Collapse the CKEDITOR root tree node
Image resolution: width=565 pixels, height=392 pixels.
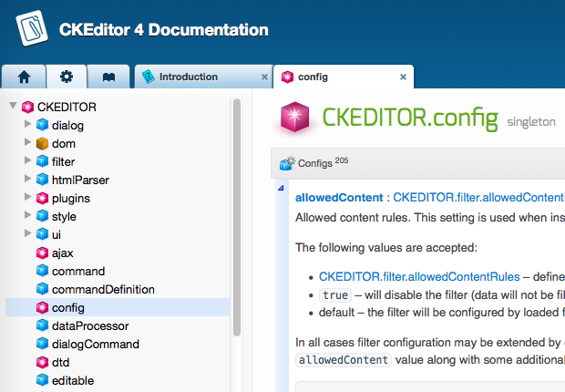(13, 106)
